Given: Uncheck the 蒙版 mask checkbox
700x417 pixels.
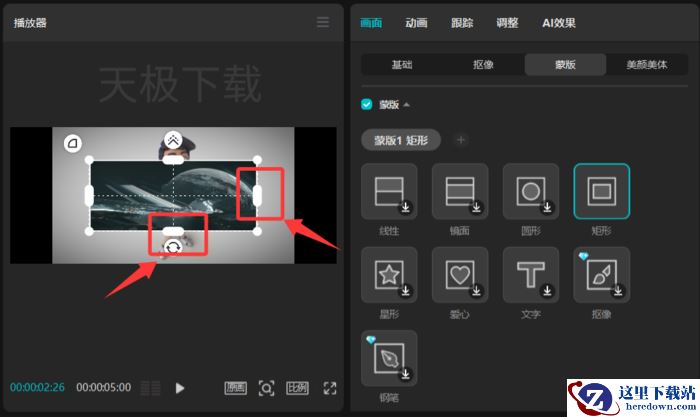Looking at the screenshot, I should (x=367, y=104).
